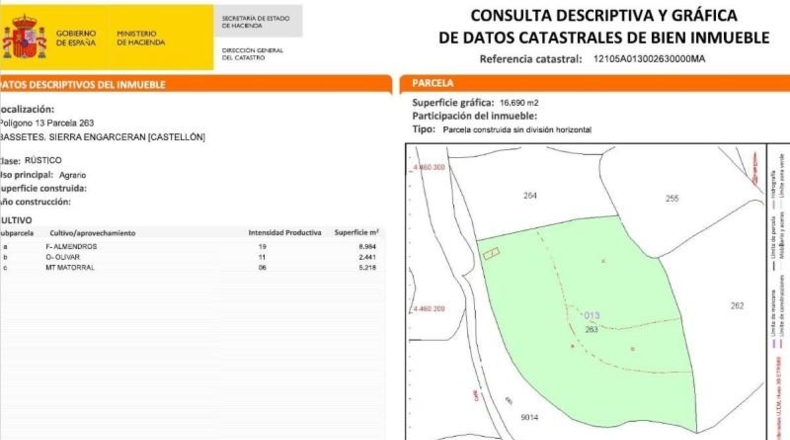Click the surface value 8.984
Image resolution: width=790 pixels, height=440 pixels.
367,246
